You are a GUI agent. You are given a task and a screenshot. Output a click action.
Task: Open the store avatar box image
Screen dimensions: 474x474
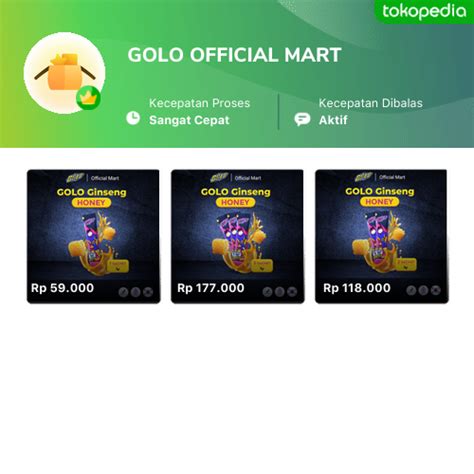[x=65, y=73]
